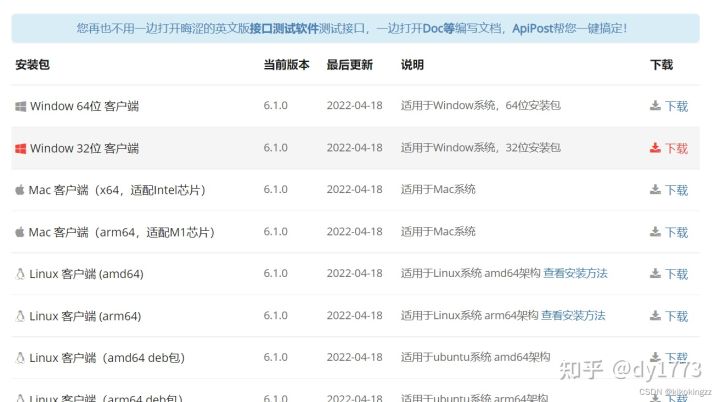Click Apple icon beside Mac 客户端 arm64 M1
Screen dimensions: 720x402
pos(20,232)
